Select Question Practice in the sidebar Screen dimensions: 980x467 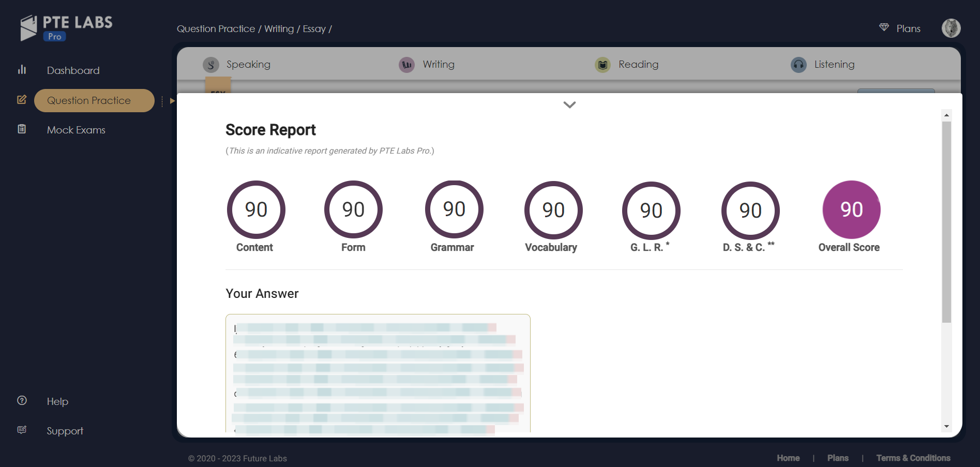pos(94,100)
